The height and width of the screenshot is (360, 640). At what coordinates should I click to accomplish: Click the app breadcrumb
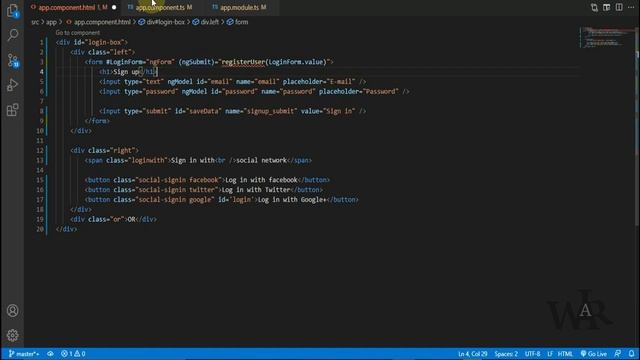point(51,22)
